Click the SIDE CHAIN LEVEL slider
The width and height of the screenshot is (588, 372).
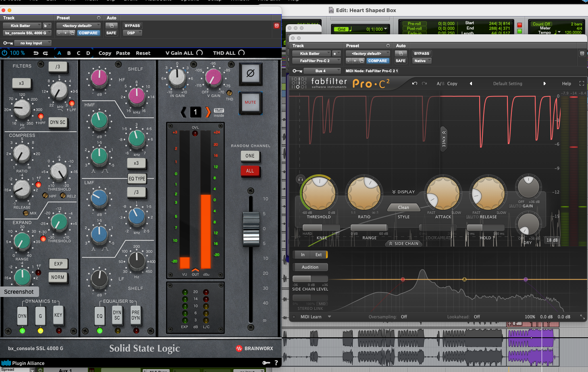click(310, 279)
